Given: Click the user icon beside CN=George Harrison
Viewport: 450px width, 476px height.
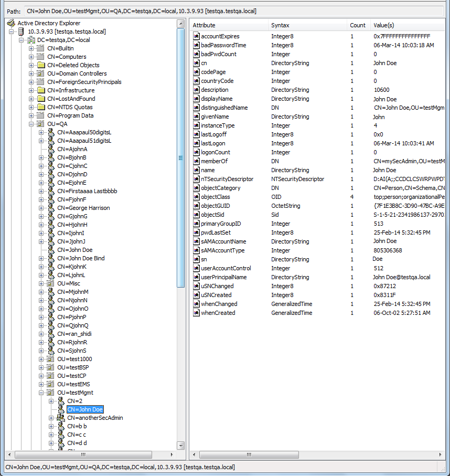Looking at the screenshot, I should click(x=50, y=208).
